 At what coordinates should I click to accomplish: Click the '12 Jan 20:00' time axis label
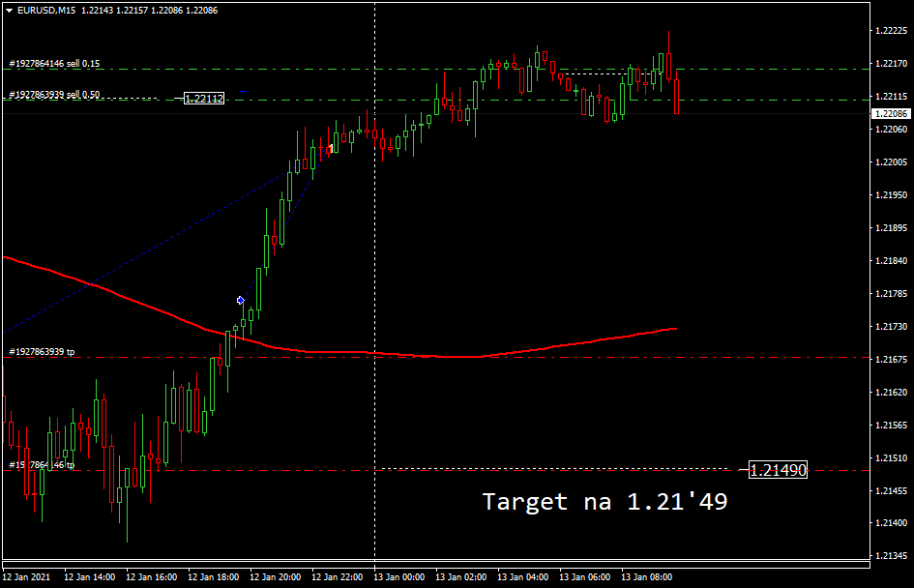pos(275,577)
